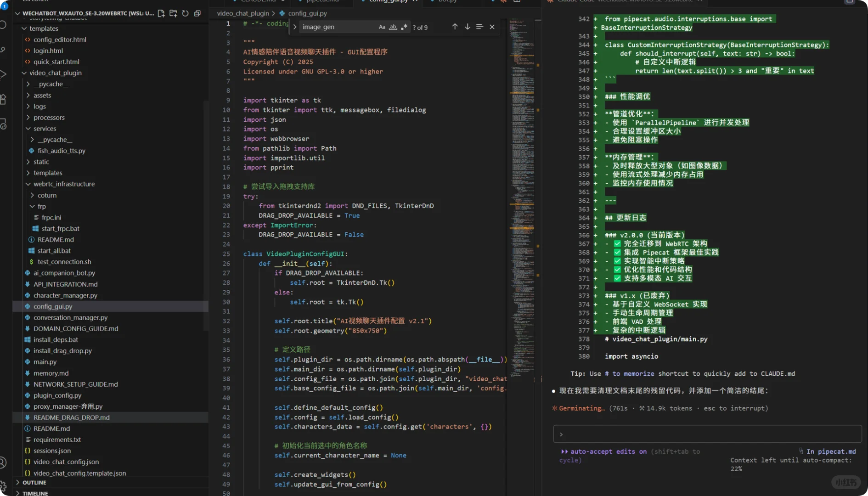Expand the Replace row in find widget

pyautogui.click(x=295, y=27)
